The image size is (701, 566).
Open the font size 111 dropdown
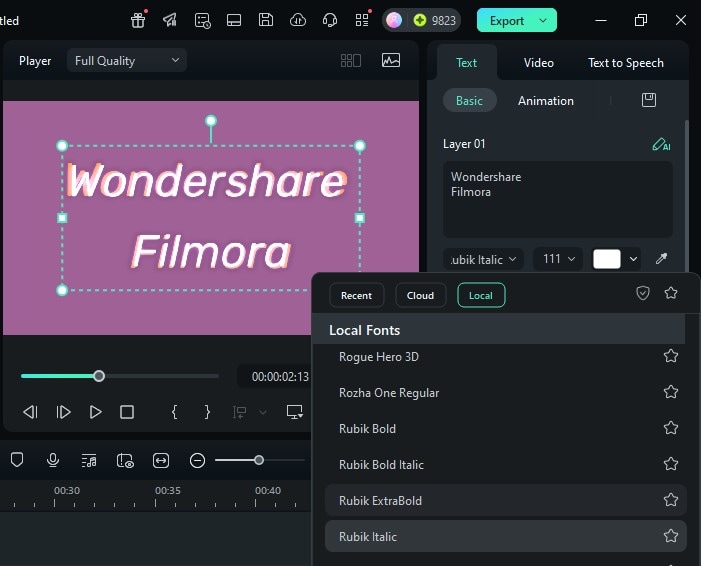pos(558,259)
